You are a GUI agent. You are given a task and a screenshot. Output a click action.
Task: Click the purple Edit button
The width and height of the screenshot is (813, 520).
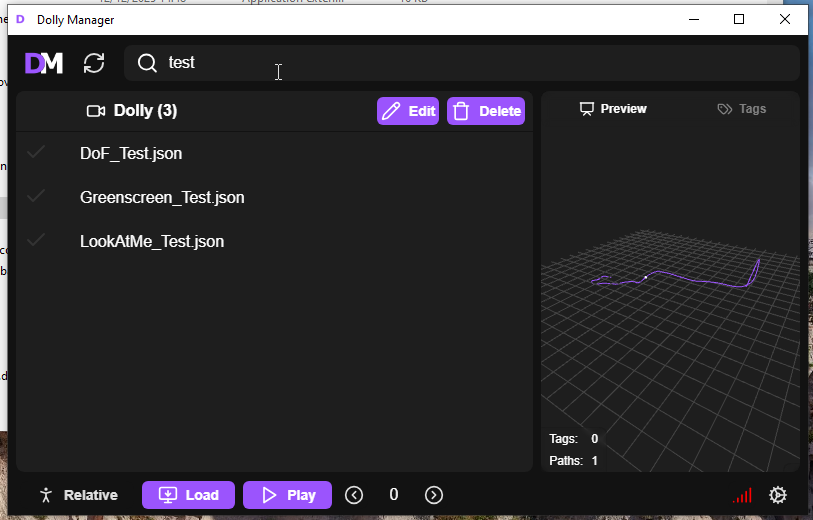point(408,111)
